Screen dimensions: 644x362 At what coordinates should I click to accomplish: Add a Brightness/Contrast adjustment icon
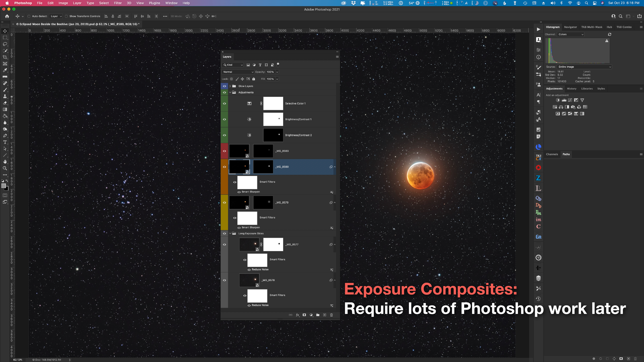[558, 100]
